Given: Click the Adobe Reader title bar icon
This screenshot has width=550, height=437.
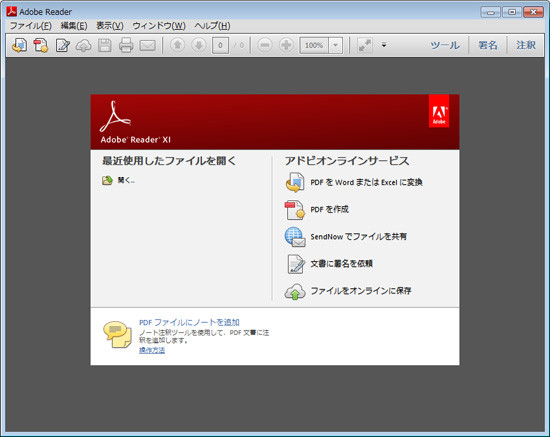Looking at the screenshot, I should point(12,12).
